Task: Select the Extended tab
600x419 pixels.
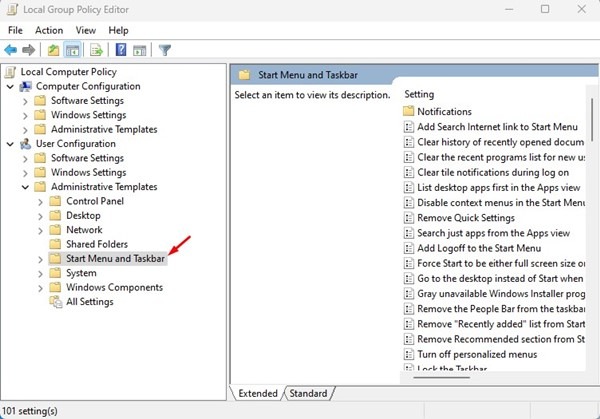Action: pyautogui.click(x=258, y=393)
